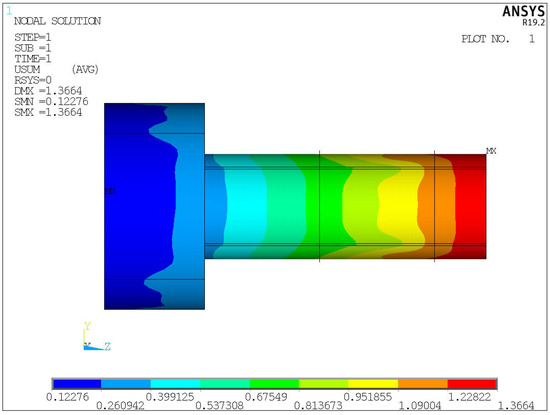Click the R19.2 version label
The height and width of the screenshot is (415, 550).
pos(534,22)
